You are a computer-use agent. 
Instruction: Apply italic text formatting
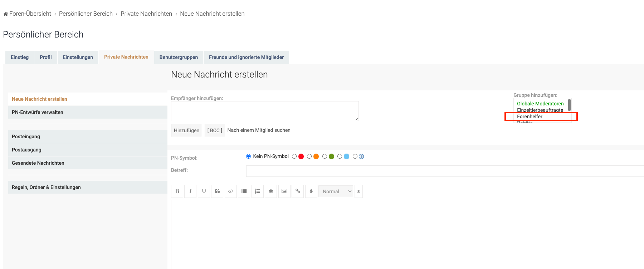tap(190, 191)
